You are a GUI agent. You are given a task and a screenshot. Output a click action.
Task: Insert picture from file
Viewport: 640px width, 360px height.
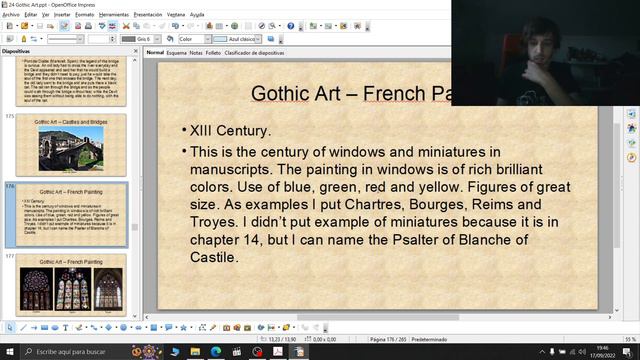[x=237, y=327]
